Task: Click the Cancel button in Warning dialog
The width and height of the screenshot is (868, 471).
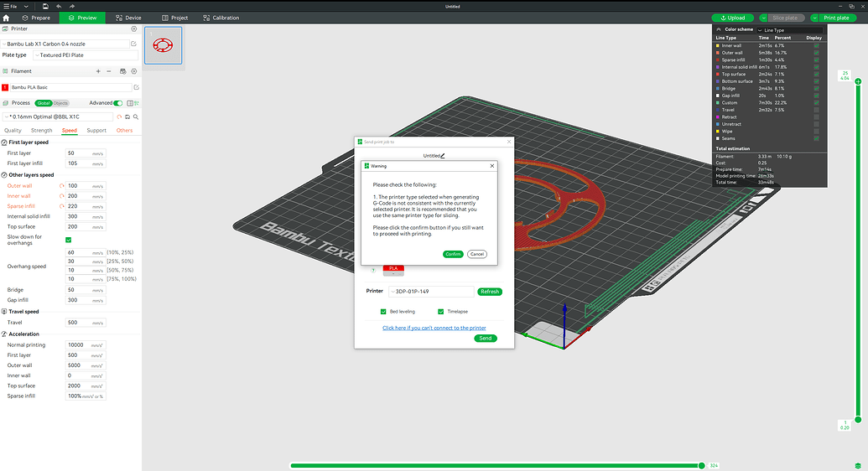Action: pos(477,254)
